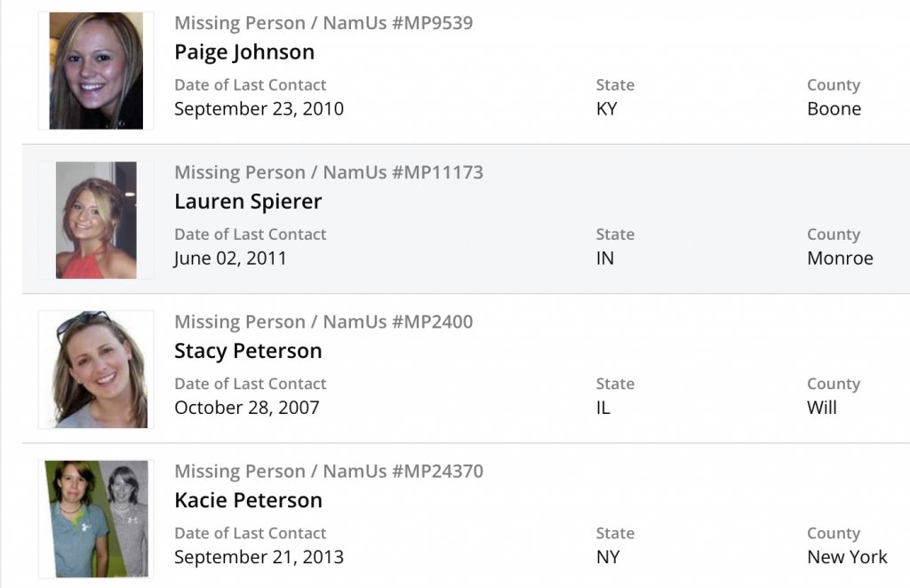910x588 pixels.
Task: Click the Paige Johnson name link
Action: [244, 52]
